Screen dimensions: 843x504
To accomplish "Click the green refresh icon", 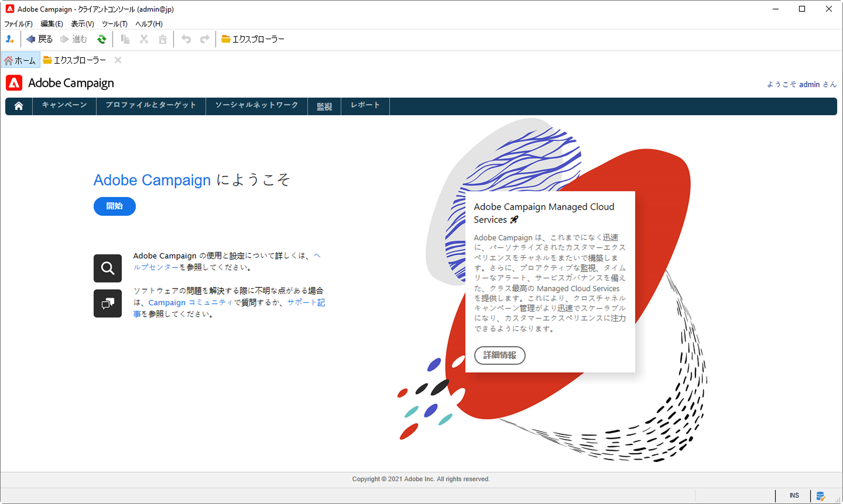I will (x=102, y=39).
